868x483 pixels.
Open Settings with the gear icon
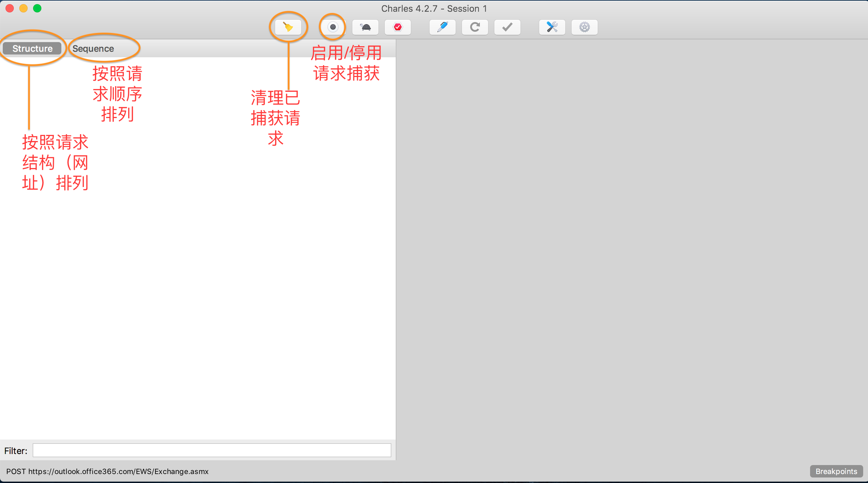point(584,27)
